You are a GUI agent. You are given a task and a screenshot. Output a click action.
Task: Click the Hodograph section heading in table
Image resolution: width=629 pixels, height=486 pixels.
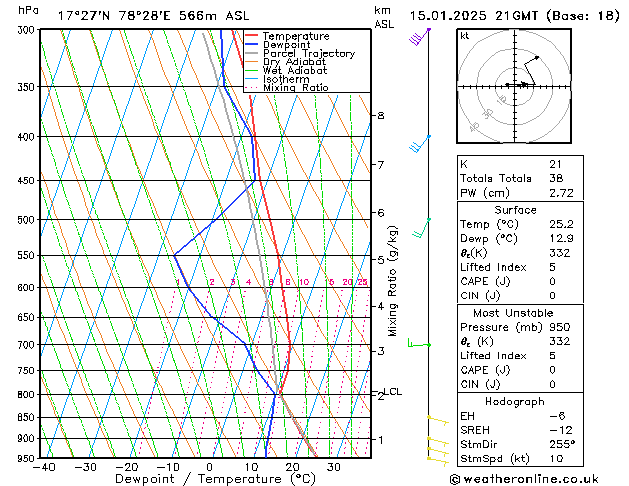coord(515,401)
